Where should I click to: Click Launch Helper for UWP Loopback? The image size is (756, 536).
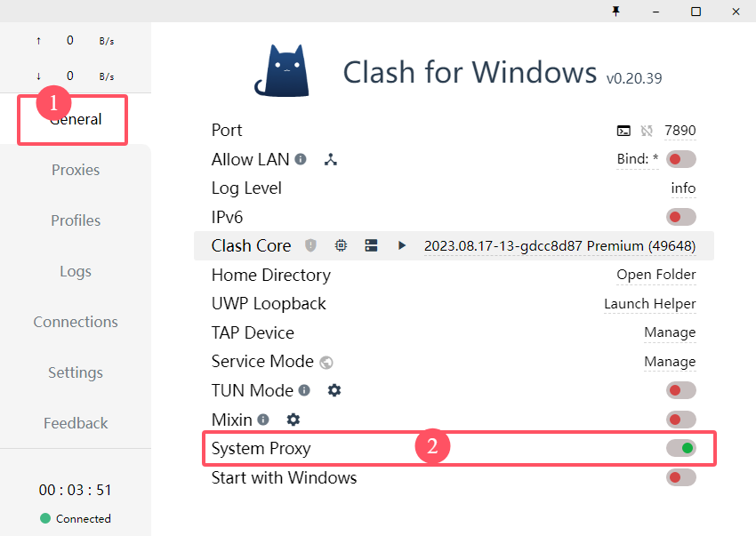tap(650, 304)
